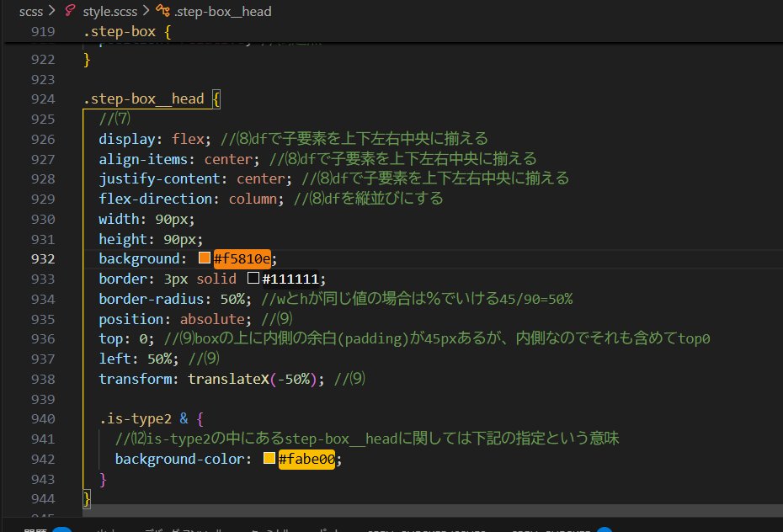The height and width of the screenshot is (532, 783).
Task: Click the OPEN BUDOUFS ISSUES status bar item
Action: 425,530
